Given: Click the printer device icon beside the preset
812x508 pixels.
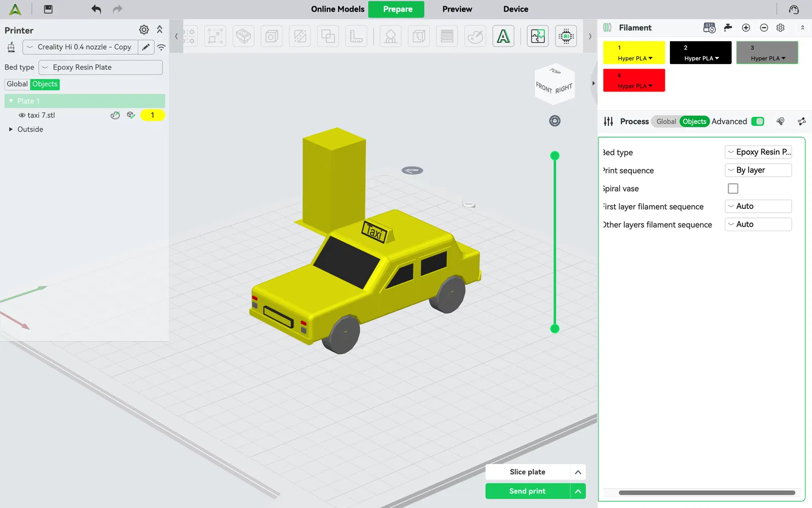Looking at the screenshot, I should (x=11, y=47).
